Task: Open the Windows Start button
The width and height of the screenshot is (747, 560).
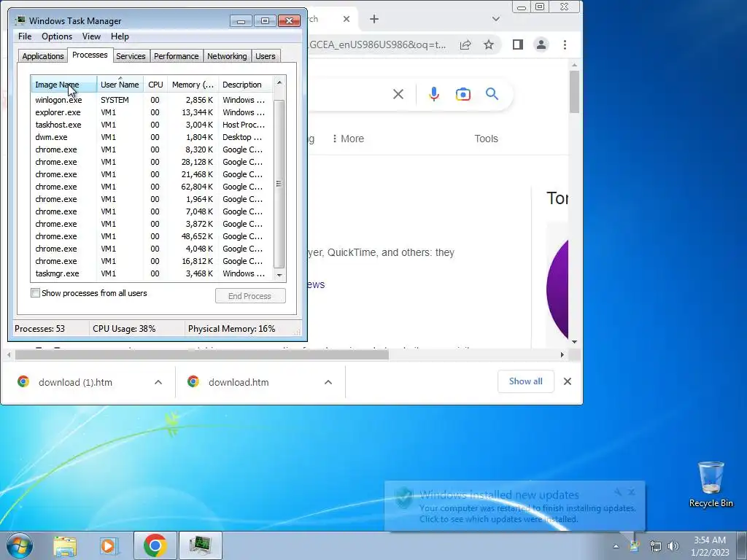Action: (x=20, y=545)
